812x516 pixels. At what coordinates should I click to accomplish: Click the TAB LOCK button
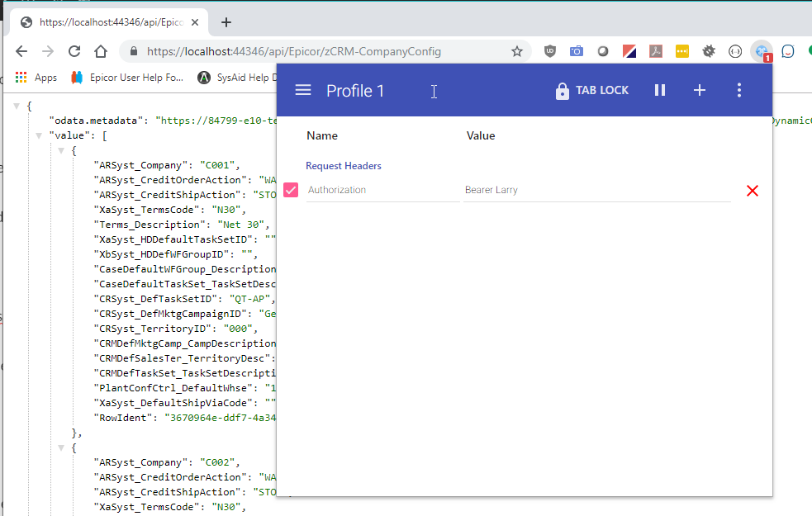pos(591,91)
